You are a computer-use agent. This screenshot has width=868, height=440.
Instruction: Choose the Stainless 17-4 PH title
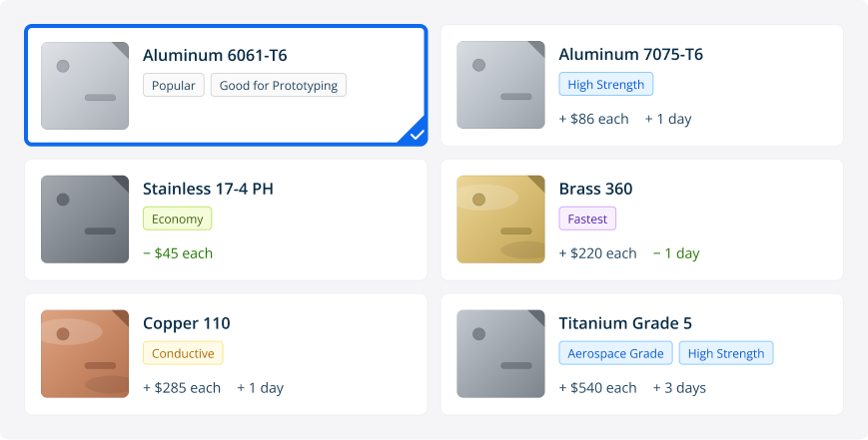click(x=208, y=189)
